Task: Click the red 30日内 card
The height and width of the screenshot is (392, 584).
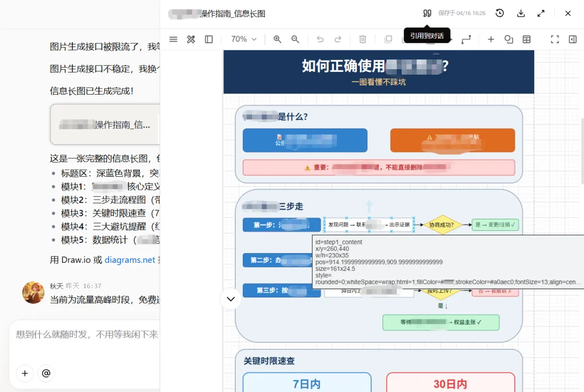Action: click(x=450, y=383)
